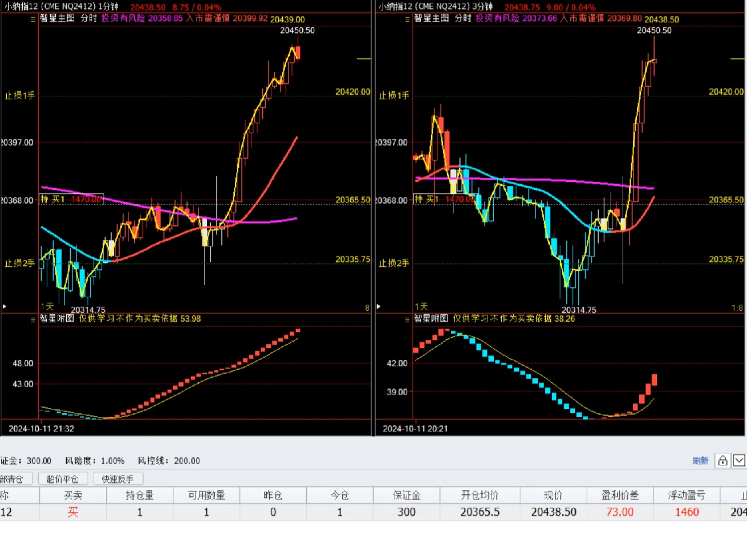Click play arrow at left of 3-minute chart
The height and width of the screenshot is (560, 747).
click(x=379, y=307)
